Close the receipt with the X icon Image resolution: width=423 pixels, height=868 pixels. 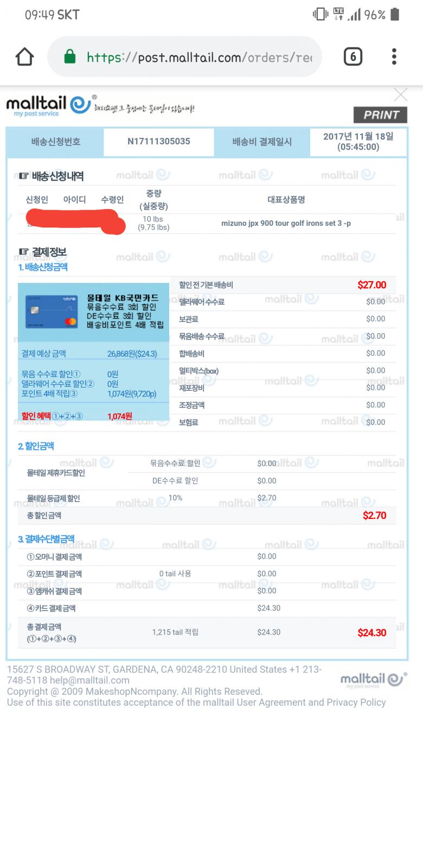400,94
